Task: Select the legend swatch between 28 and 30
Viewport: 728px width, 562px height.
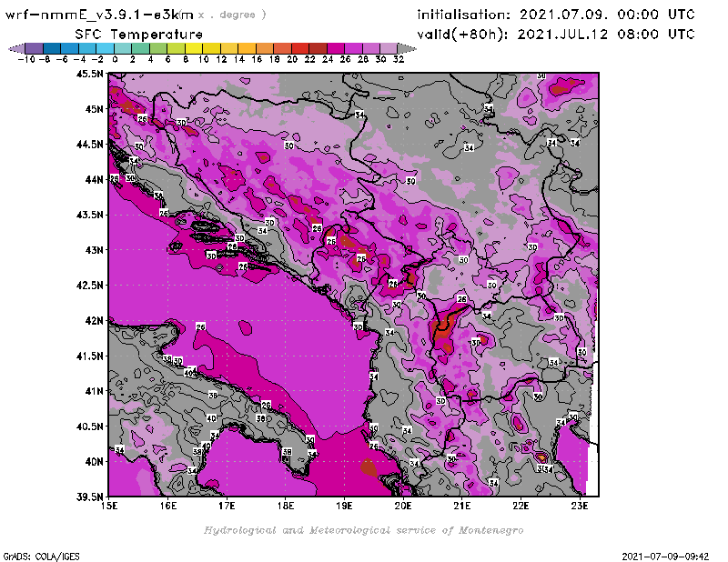Action: tap(370, 48)
